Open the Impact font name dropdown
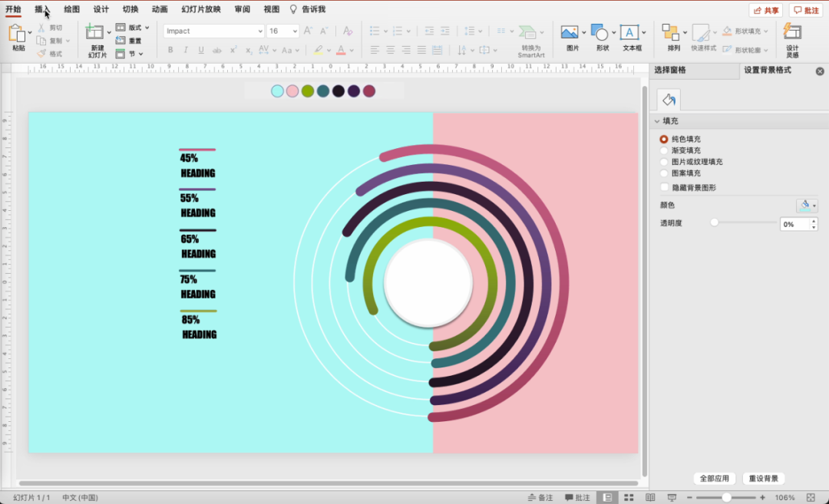The image size is (829, 504). coord(259,31)
